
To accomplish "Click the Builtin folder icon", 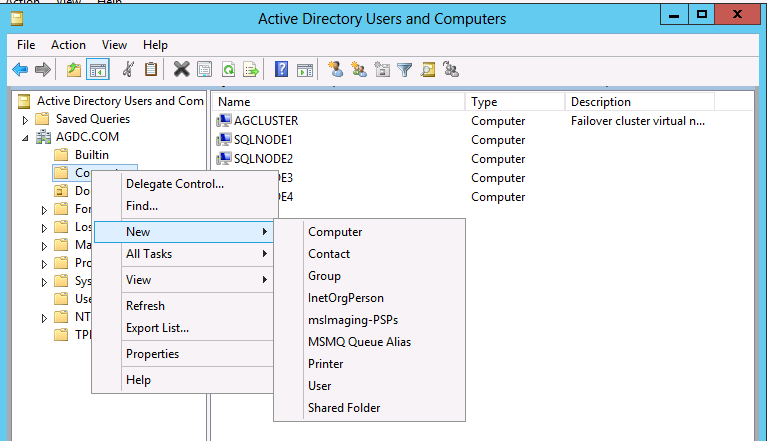I will pyautogui.click(x=61, y=155).
